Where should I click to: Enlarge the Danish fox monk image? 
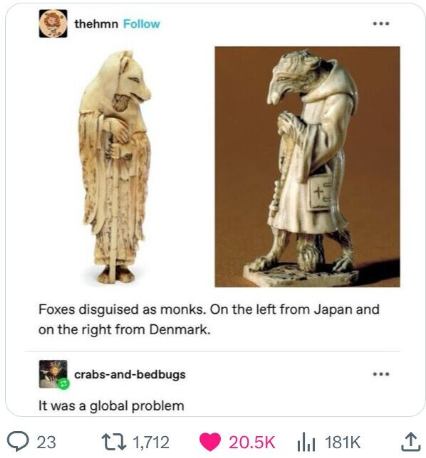[307, 166]
